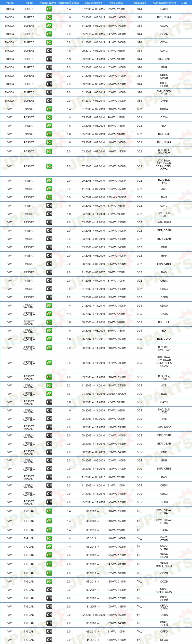Click the diesel ON icon for Superb 1.6 CAYC

click(49, 51)
